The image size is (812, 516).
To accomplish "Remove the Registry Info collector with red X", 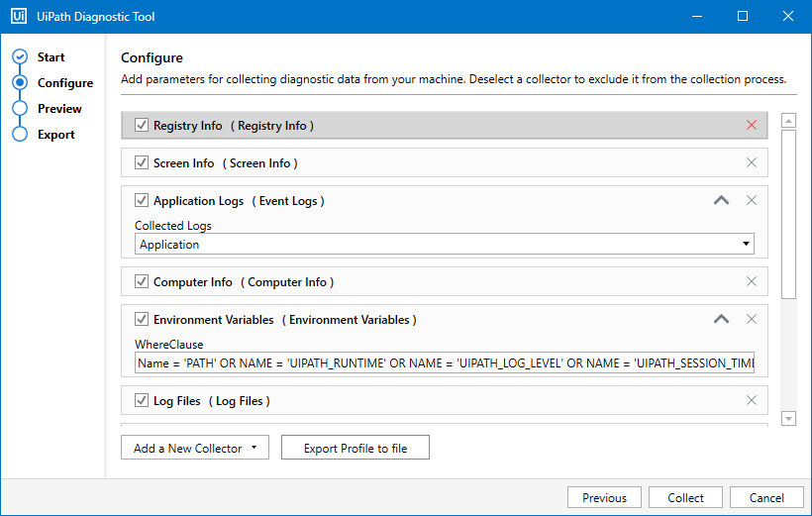I will coord(751,125).
